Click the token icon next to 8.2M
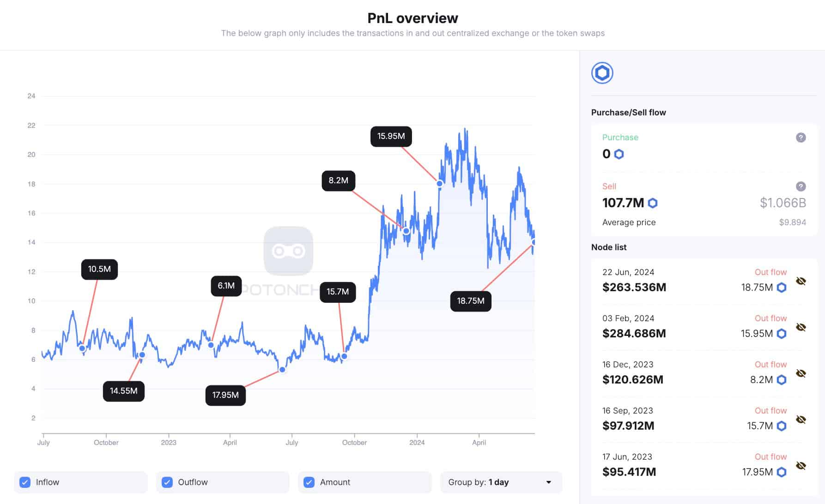The width and height of the screenshot is (825, 504). click(x=781, y=380)
